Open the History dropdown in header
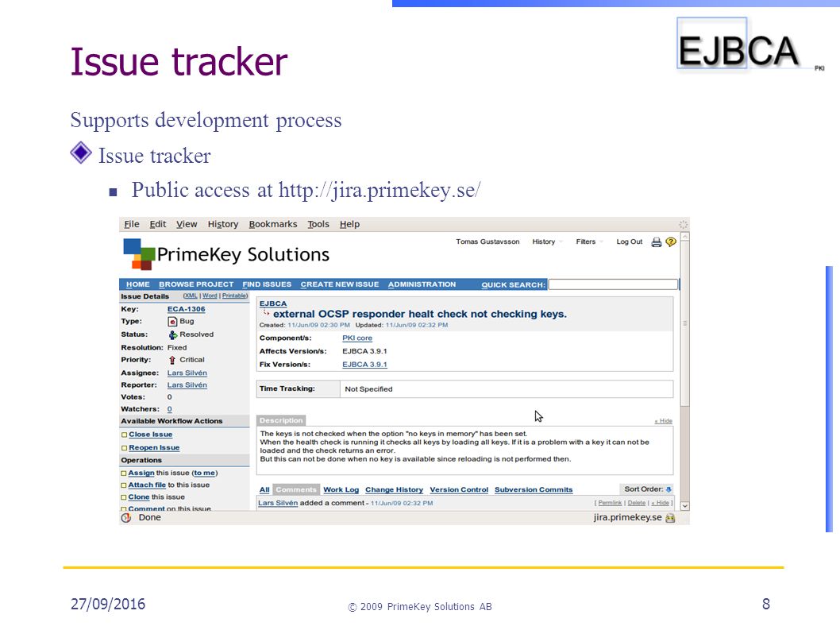 (547, 242)
